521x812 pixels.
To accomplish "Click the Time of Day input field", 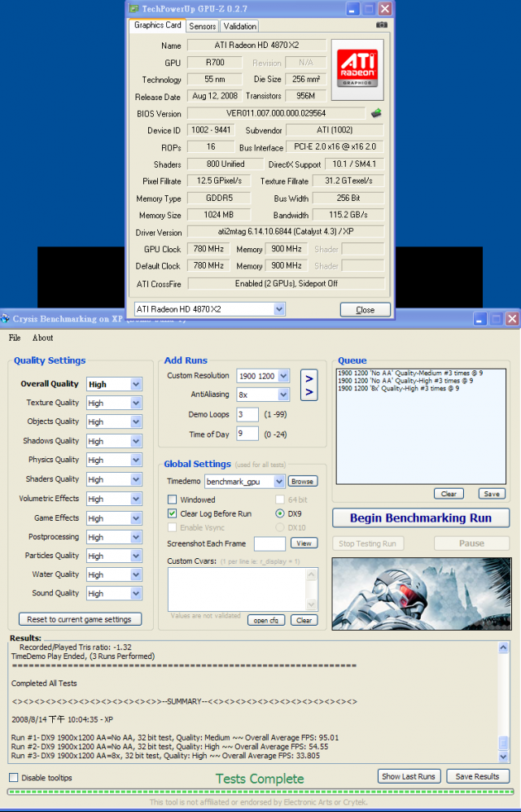I will (247, 434).
